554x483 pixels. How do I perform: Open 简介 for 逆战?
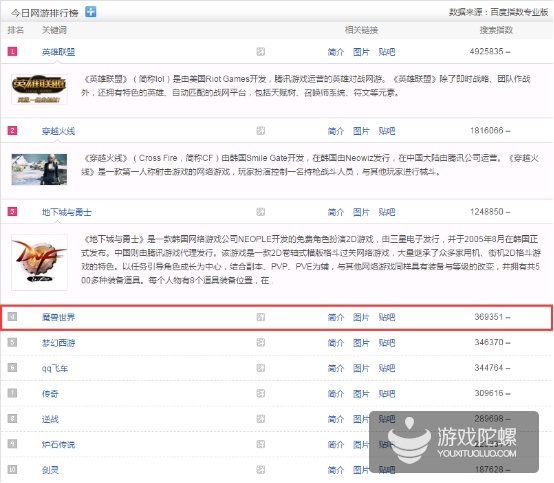click(x=336, y=419)
